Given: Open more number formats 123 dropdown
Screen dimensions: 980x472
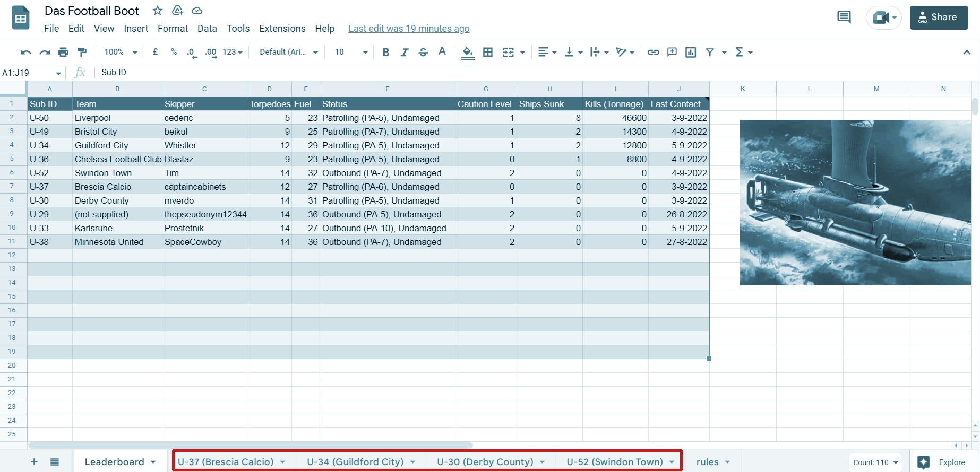Looking at the screenshot, I should pyautogui.click(x=233, y=52).
